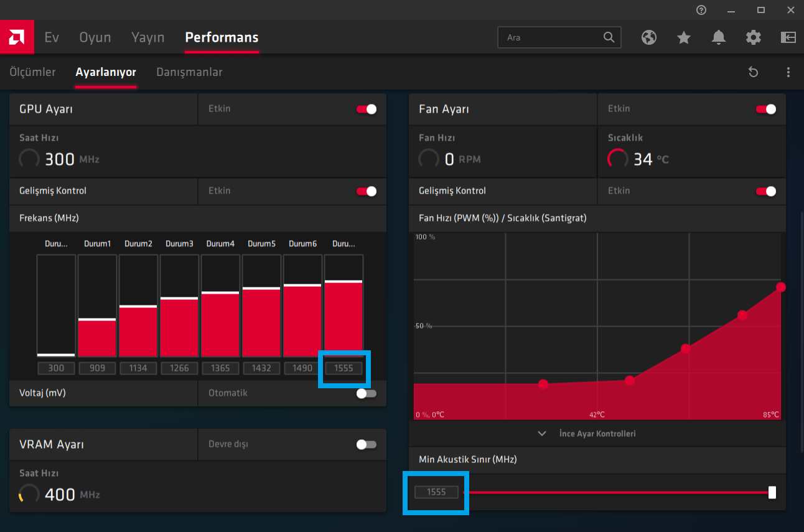The width and height of the screenshot is (804, 532).
Task: Click the Min Akustik Sınır slider handle
Action: point(772,493)
